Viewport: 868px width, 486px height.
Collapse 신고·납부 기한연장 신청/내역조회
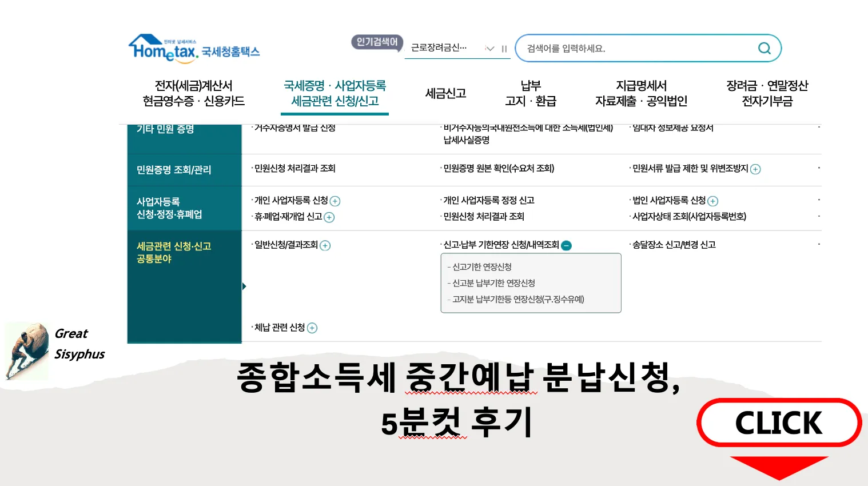[566, 245]
